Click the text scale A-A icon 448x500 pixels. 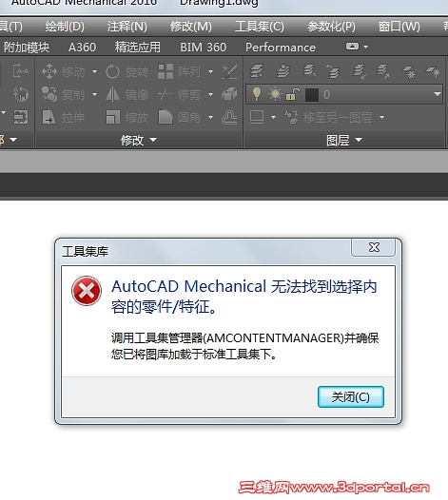point(20,71)
